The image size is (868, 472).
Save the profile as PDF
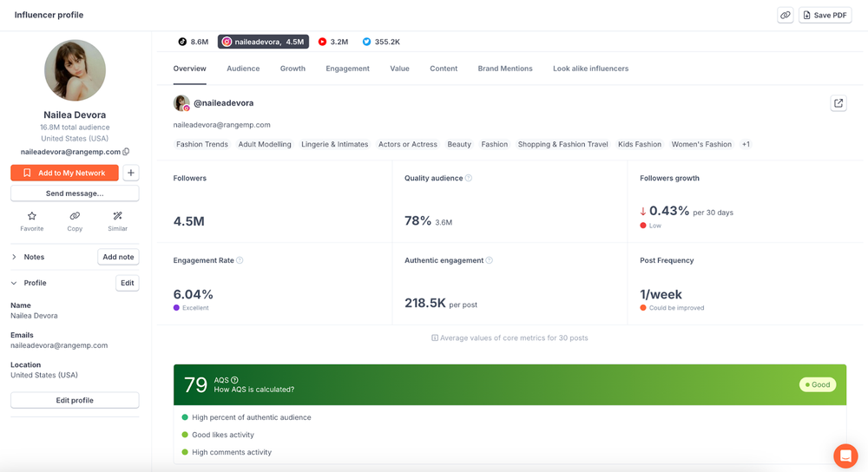pyautogui.click(x=825, y=15)
